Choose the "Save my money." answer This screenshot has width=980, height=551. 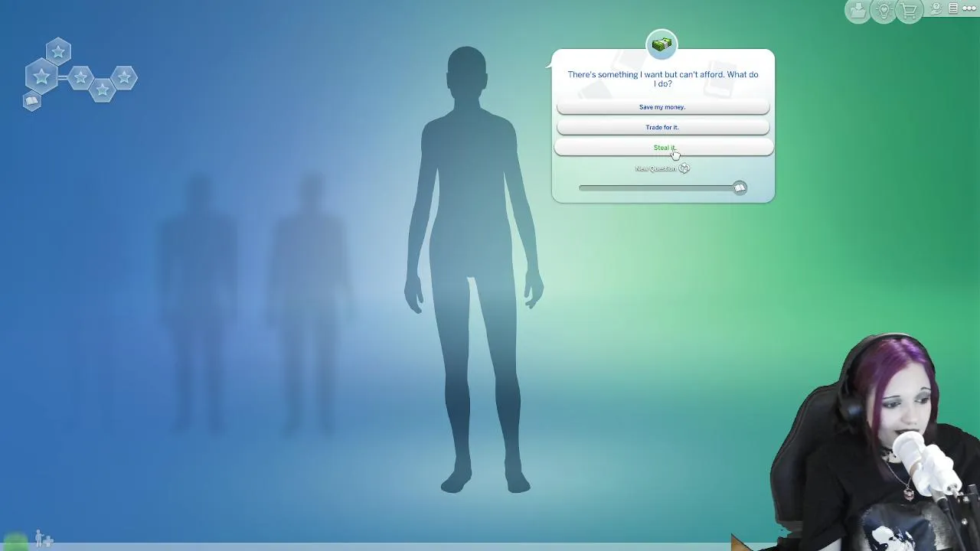pyautogui.click(x=663, y=107)
